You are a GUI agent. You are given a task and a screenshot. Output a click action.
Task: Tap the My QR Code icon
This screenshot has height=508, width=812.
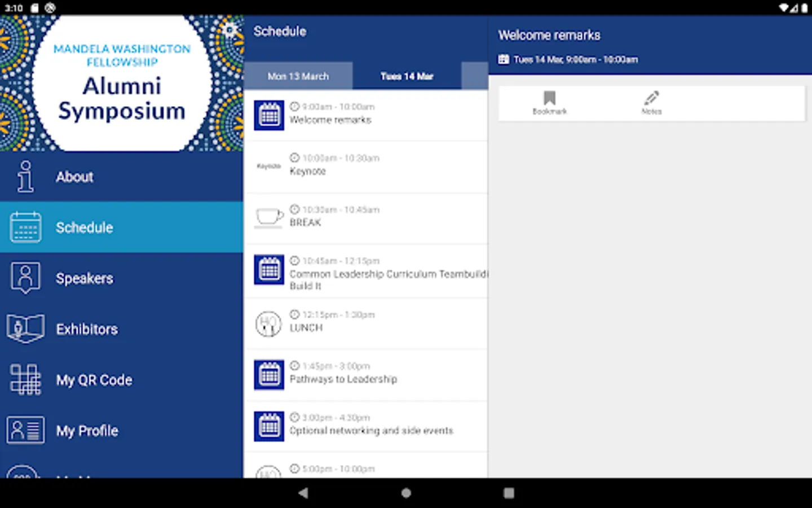coord(25,379)
